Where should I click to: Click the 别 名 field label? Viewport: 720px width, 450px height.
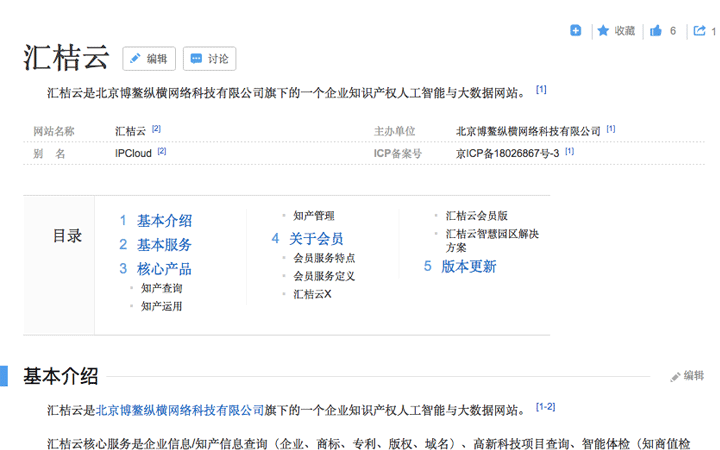click(49, 153)
